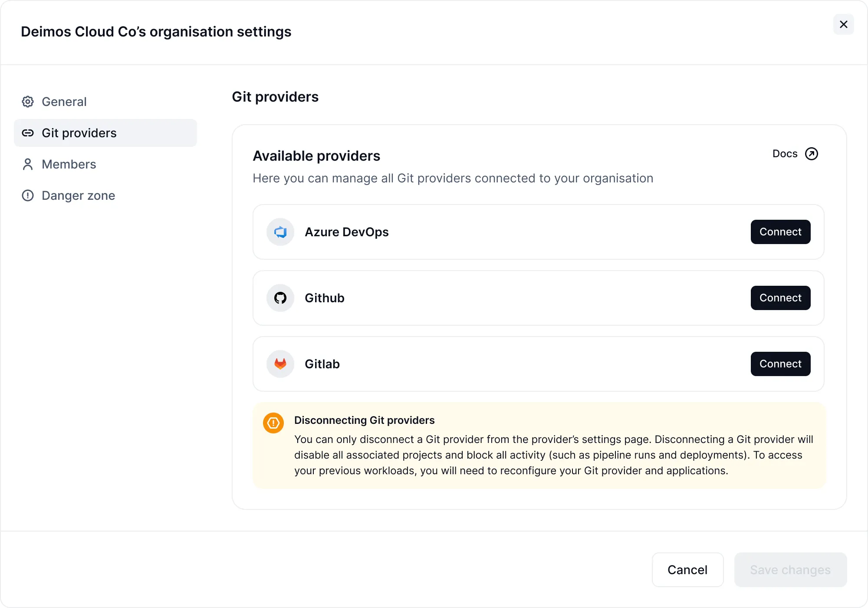
Task: Click the Docs external arrow icon
Action: (812, 154)
